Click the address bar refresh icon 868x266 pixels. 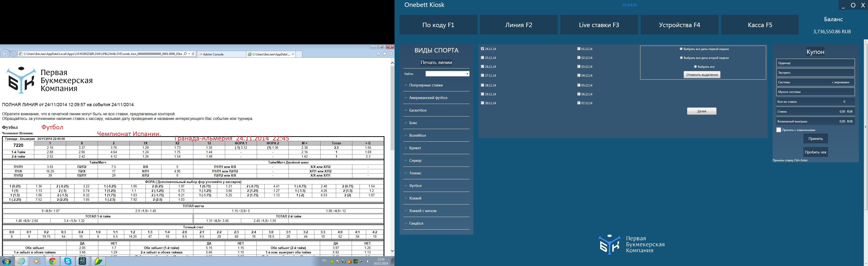pyautogui.click(x=193, y=54)
